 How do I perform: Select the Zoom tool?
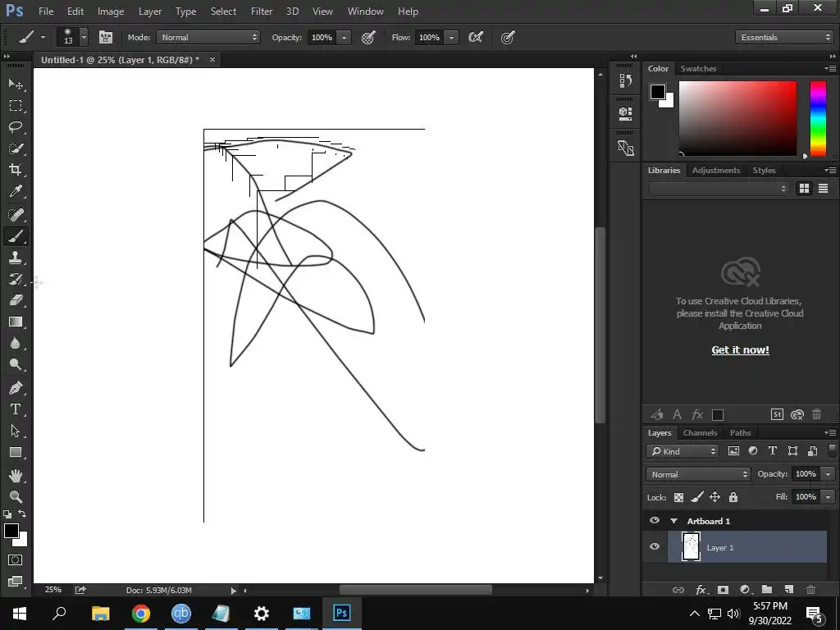16,496
